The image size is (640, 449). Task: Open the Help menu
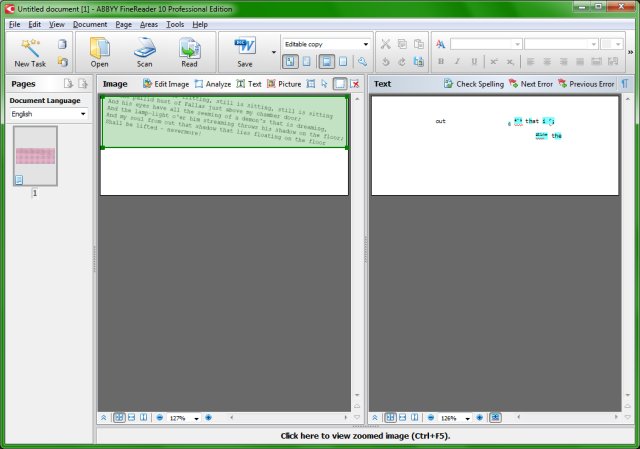coord(200,24)
